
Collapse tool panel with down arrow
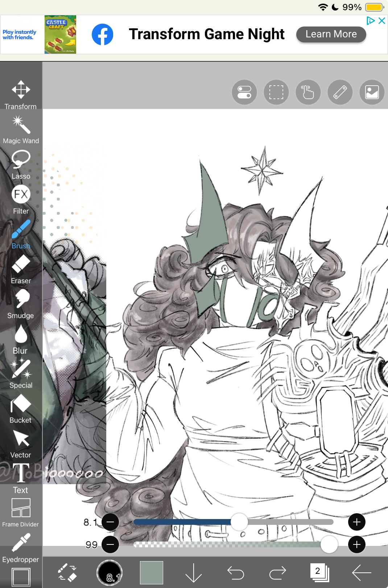point(194,573)
